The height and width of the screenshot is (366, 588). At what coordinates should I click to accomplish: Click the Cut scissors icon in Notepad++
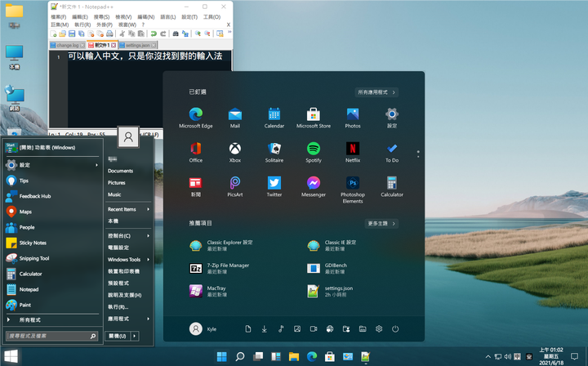(122, 33)
